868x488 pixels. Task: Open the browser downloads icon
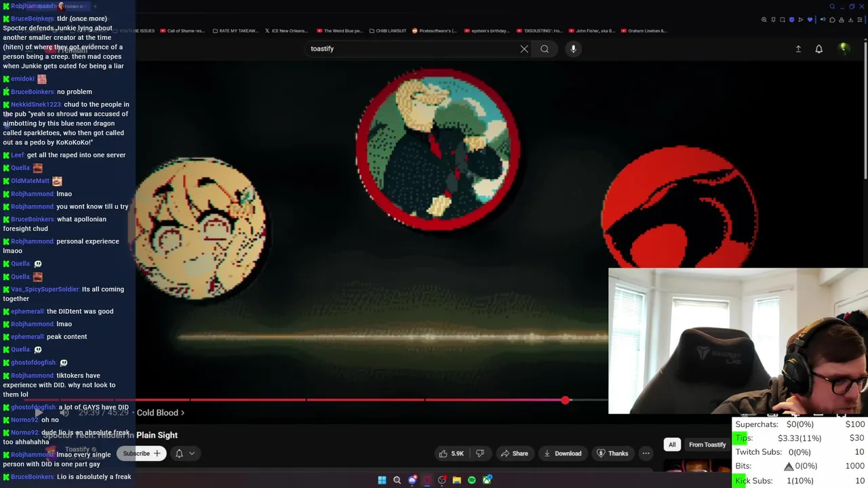point(850,20)
